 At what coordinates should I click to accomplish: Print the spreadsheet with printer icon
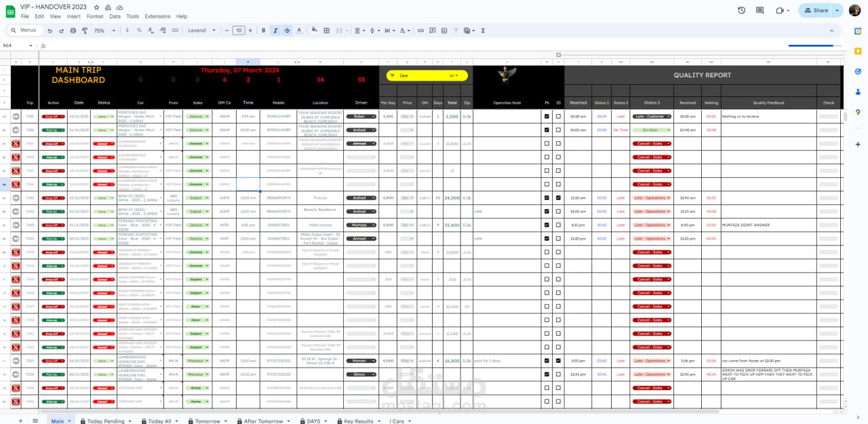73,31
